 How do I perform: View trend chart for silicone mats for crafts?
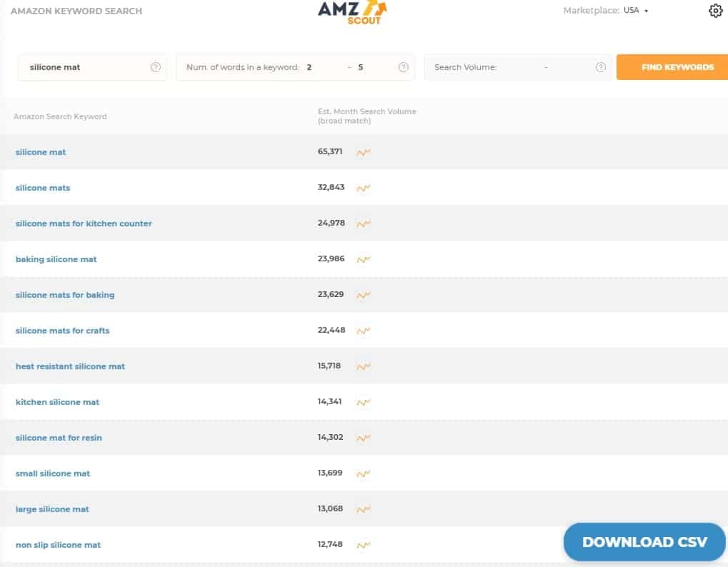pyautogui.click(x=363, y=331)
